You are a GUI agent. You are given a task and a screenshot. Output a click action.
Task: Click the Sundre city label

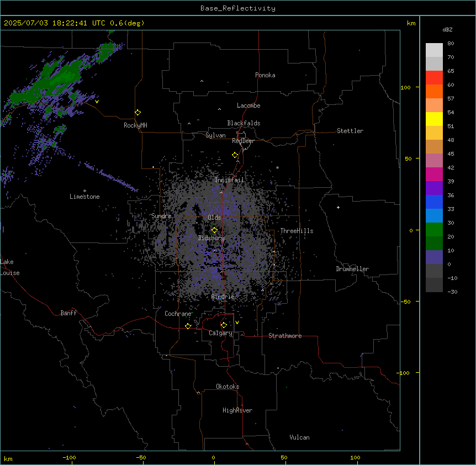click(x=161, y=216)
